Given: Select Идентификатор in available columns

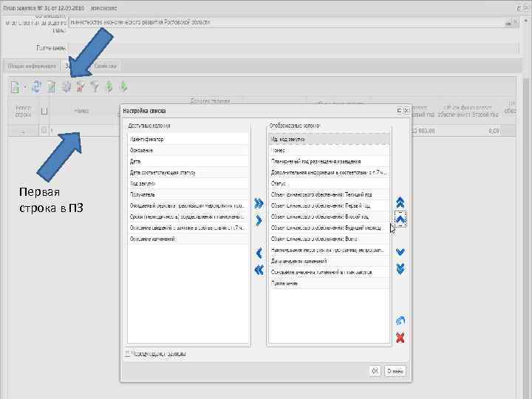Looking at the screenshot, I should tap(188, 139).
